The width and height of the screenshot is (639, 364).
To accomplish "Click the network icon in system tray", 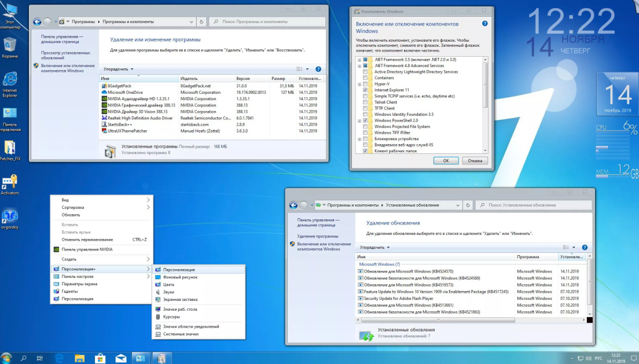I will coord(581,358).
